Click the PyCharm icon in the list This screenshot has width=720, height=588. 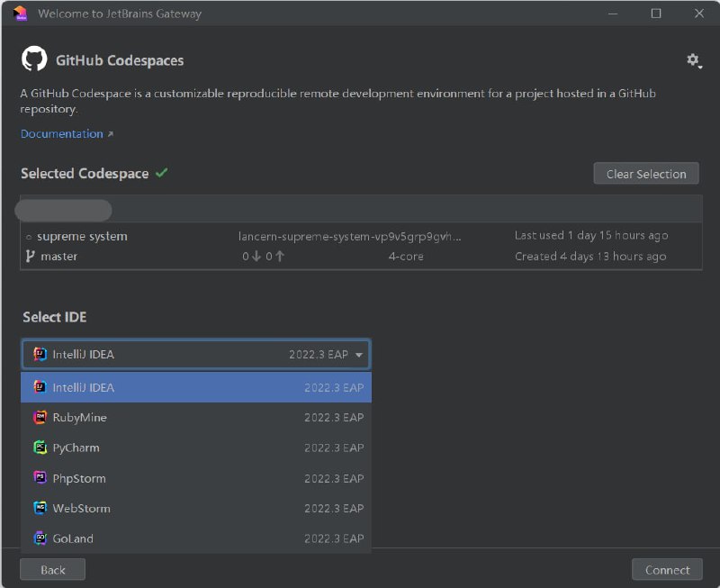click(x=40, y=448)
